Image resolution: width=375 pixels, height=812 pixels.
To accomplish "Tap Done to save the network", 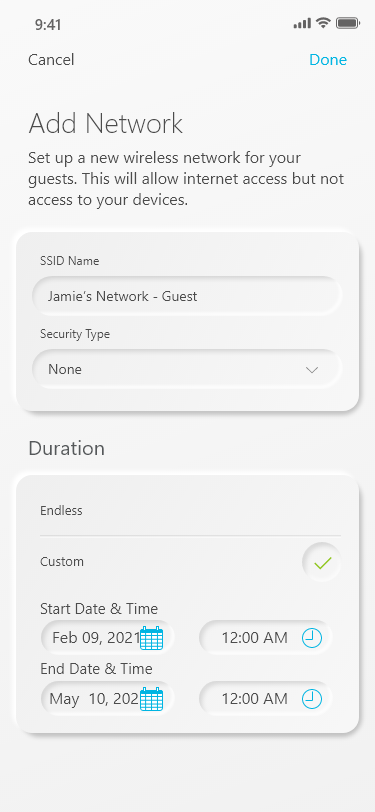I will [x=328, y=60].
